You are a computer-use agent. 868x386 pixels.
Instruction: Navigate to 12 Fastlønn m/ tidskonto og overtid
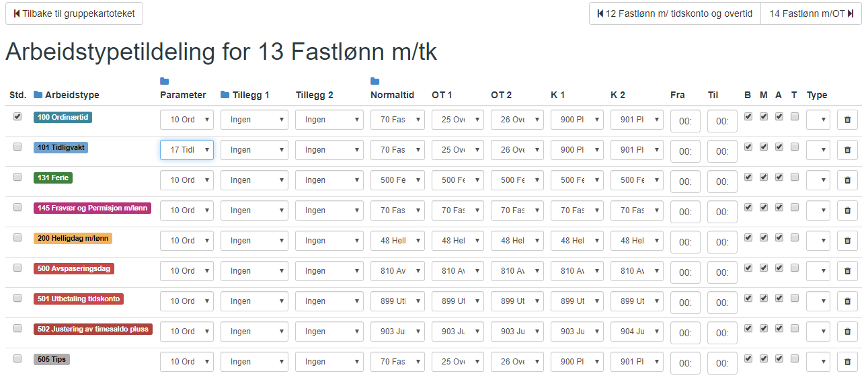tap(674, 13)
